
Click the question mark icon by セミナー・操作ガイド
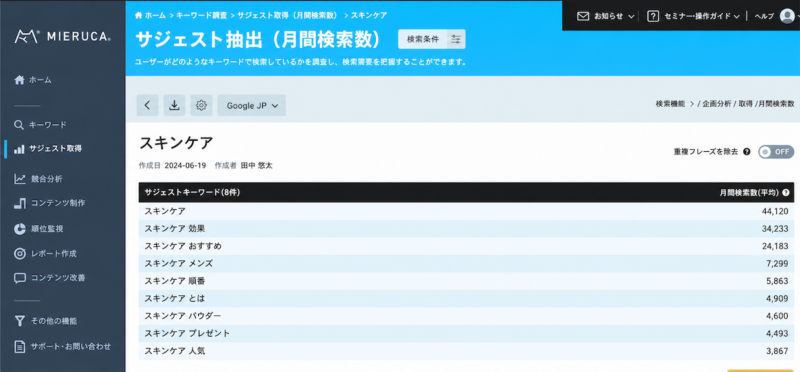click(x=653, y=16)
